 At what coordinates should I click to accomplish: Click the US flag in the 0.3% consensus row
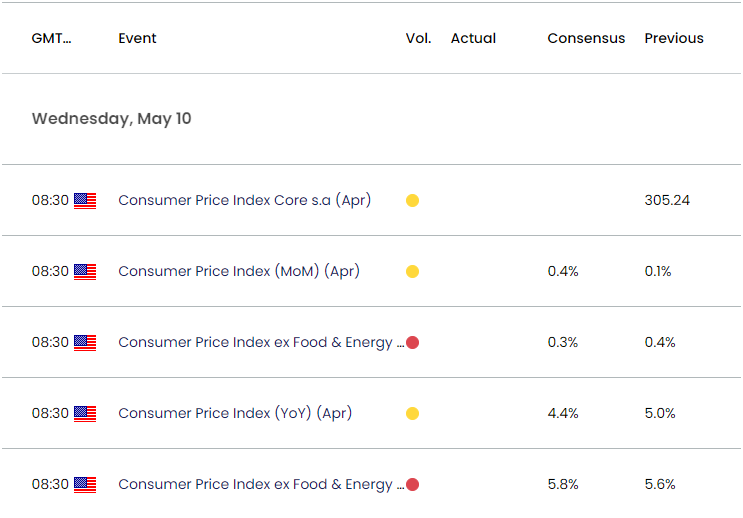click(85, 343)
